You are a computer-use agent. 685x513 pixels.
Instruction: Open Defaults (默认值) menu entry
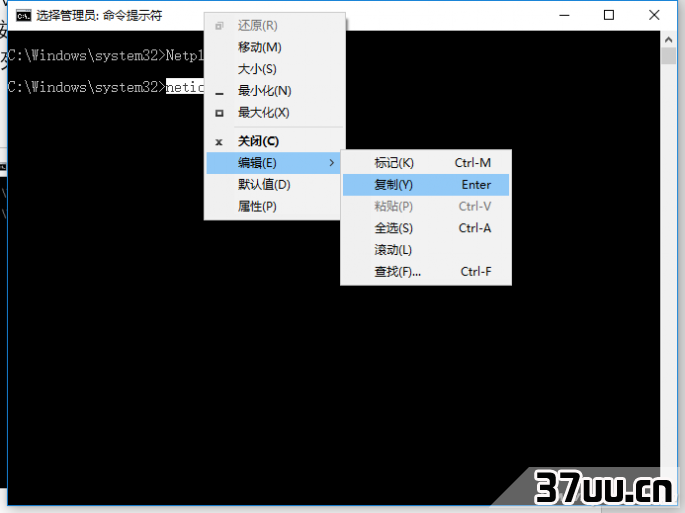[273, 185]
